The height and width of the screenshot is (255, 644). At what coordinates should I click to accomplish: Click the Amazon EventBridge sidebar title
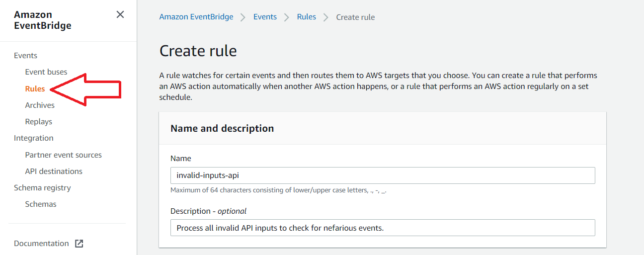pyautogui.click(x=43, y=20)
